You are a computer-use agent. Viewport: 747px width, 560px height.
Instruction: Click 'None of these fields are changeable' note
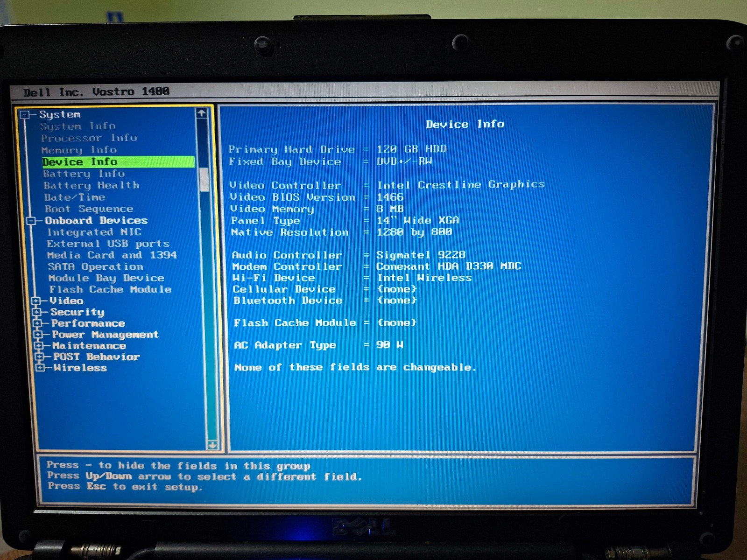pos(355,368)
